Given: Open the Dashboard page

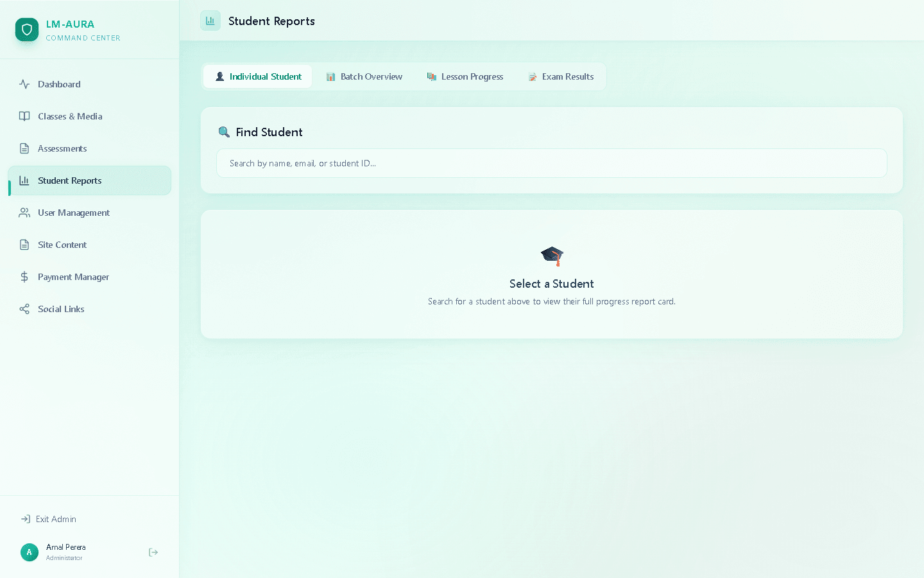Looking at the screenshot, I should 89,84.
